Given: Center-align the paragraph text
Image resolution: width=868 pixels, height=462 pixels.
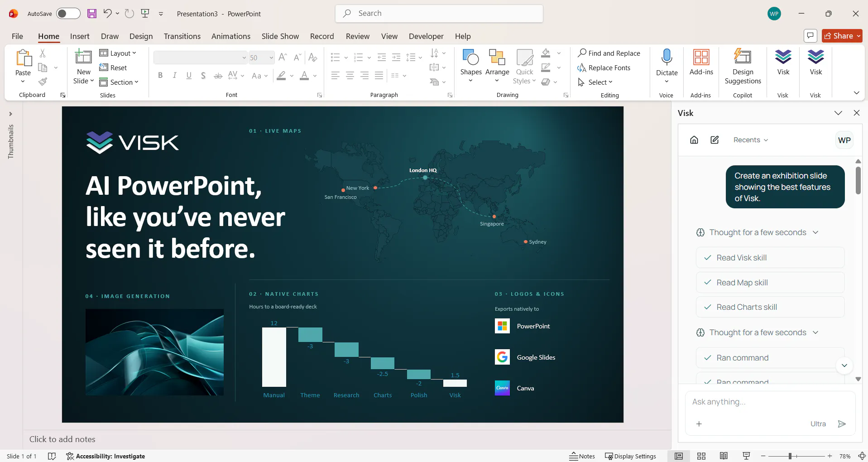Looking at the screenshot, I should [350, 76].
